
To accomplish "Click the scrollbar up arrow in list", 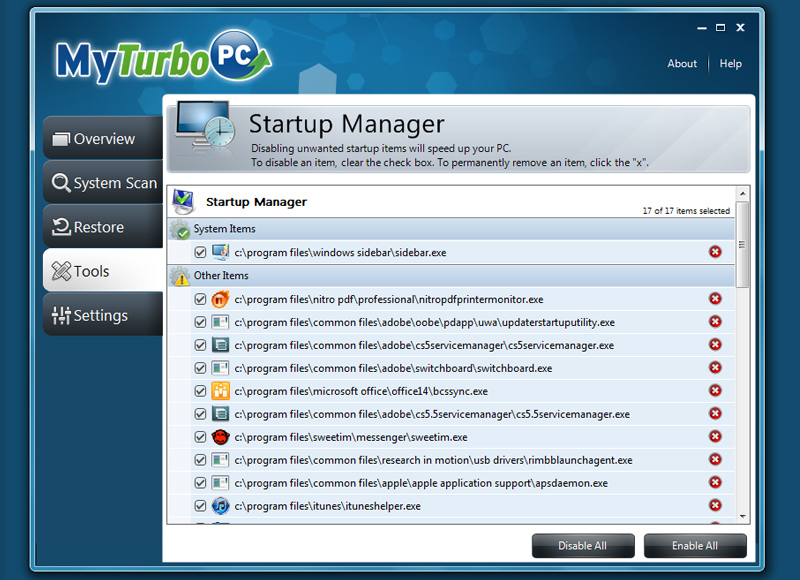I will pyautogui.click(x=742, y=193).
